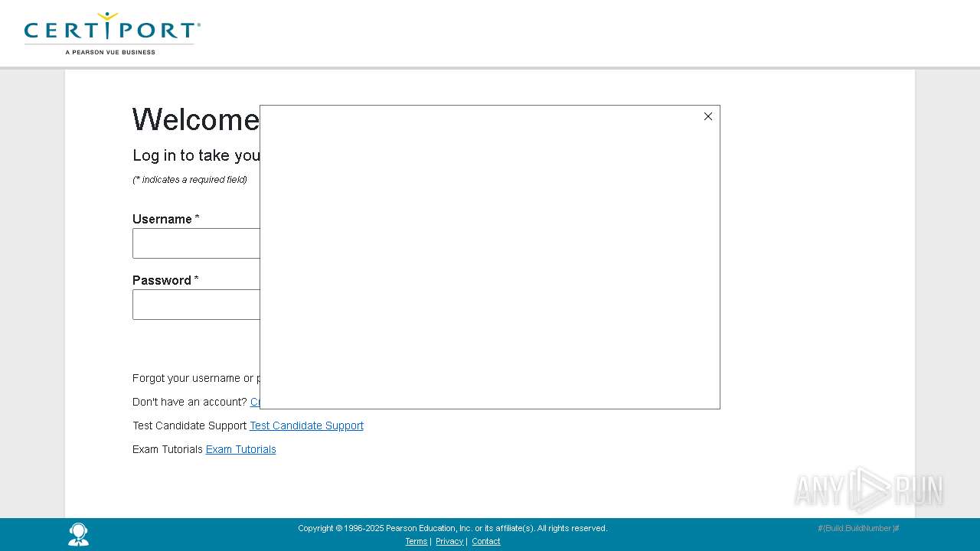Close the blank popup dialog

(708, 116)
